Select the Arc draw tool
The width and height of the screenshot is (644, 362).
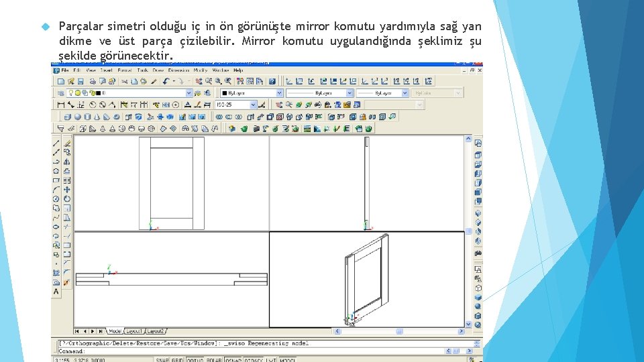click(x=56, y=190)
